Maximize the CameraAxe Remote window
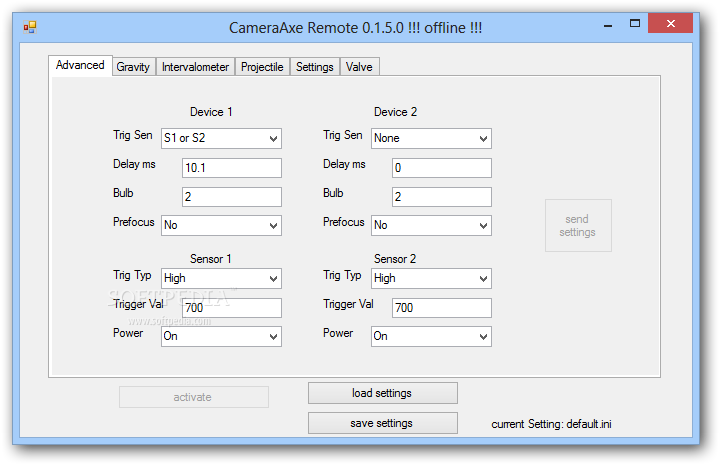This screenshot has height=465, width=720. [x=635, y=23]
